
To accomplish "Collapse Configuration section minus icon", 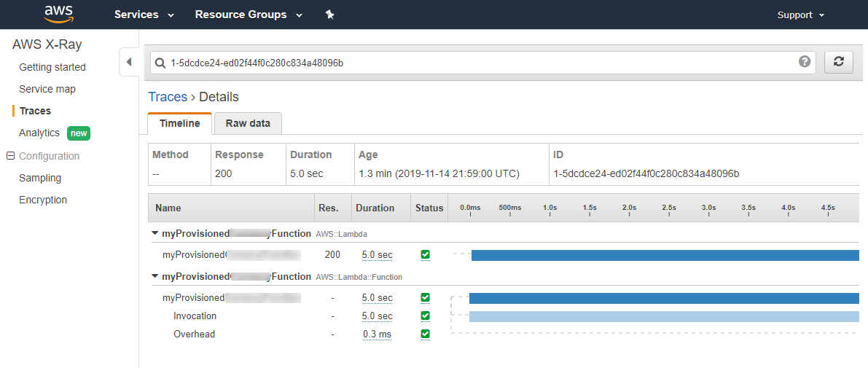I will [x=10, y=156].
